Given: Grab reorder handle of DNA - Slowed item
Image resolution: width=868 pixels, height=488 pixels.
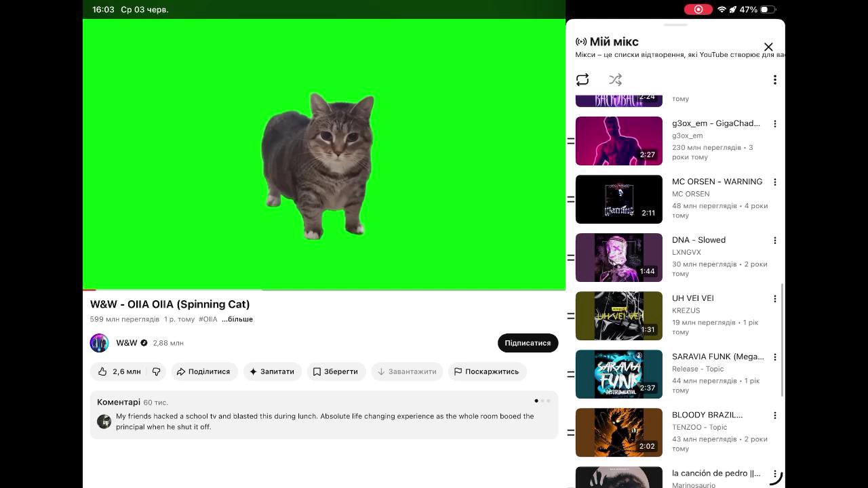Looking at the screenshot, I should click(x=571, y=258).
